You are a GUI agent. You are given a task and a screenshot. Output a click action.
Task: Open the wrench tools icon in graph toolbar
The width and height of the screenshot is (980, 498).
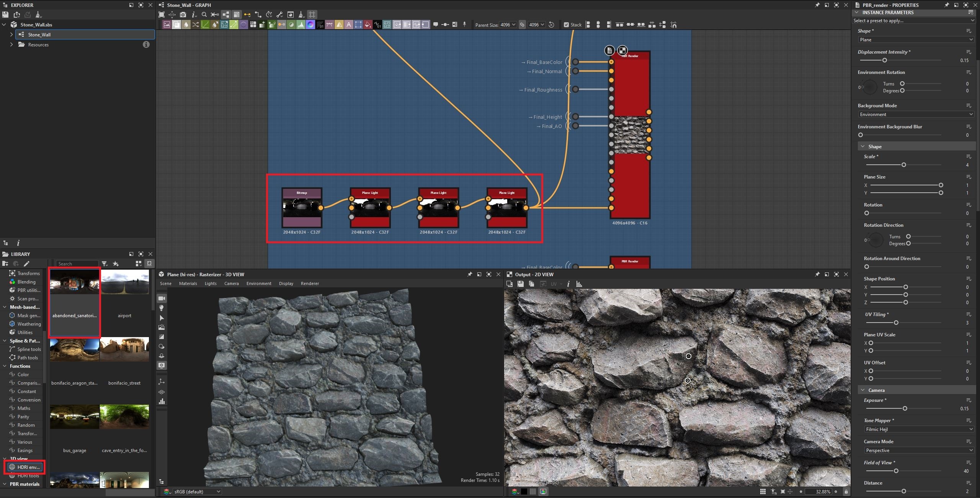tap(279, 15)
